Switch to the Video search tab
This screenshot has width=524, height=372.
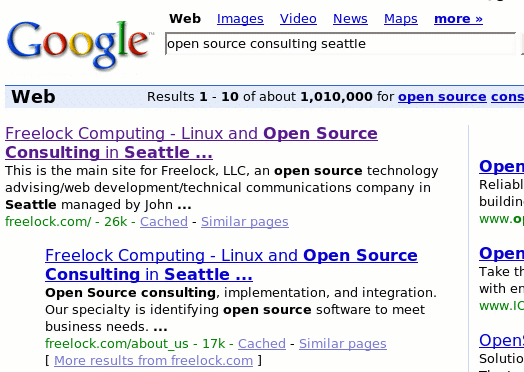pos(298,19)
